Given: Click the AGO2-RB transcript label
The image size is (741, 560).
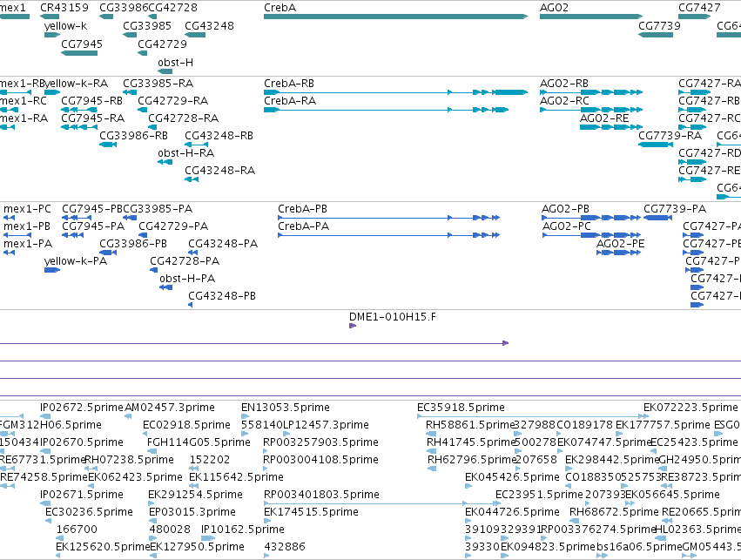Looking at the screenshot, I should 563,84.
